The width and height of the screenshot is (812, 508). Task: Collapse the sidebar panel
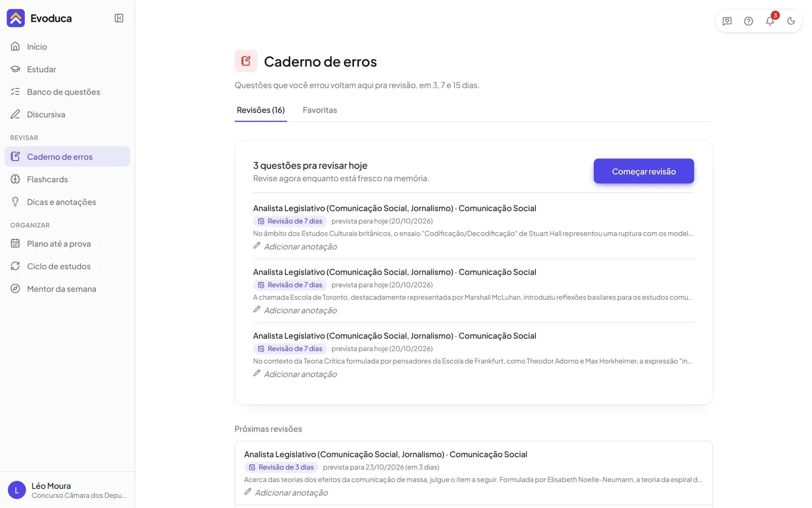(119, 18)
